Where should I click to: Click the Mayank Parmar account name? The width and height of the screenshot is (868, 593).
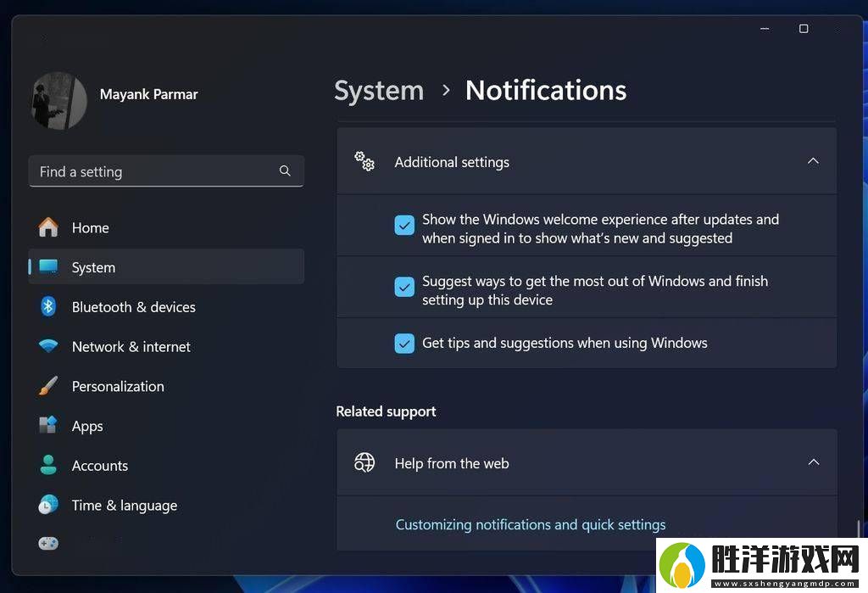pos(149,94)
